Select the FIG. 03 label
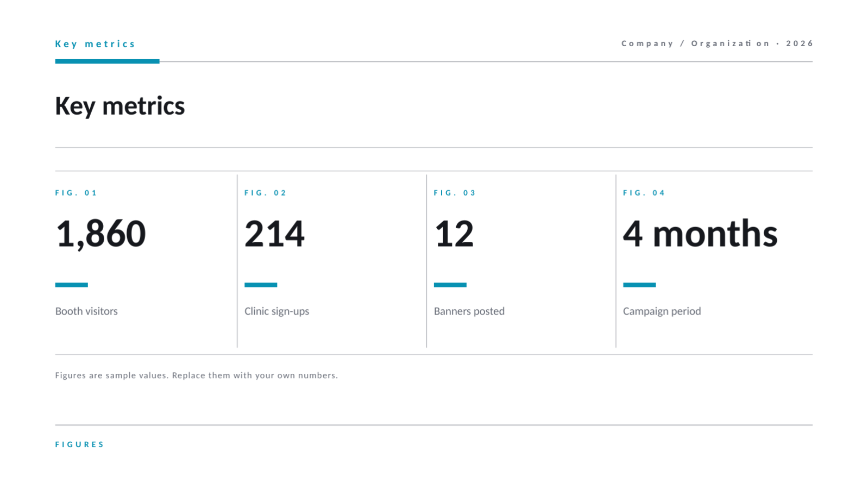The height and width of the screenshot is (489, 868). coord(455,193)
